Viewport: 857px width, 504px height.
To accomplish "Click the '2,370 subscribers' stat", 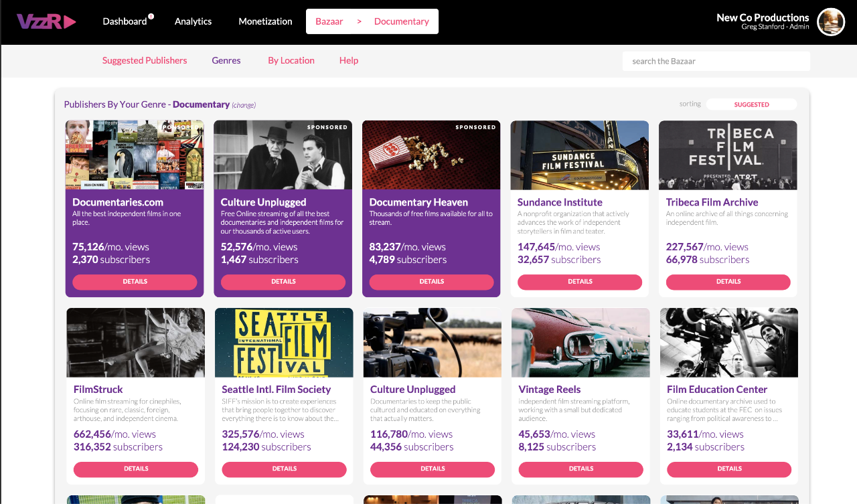I will [x=111, y=260].
